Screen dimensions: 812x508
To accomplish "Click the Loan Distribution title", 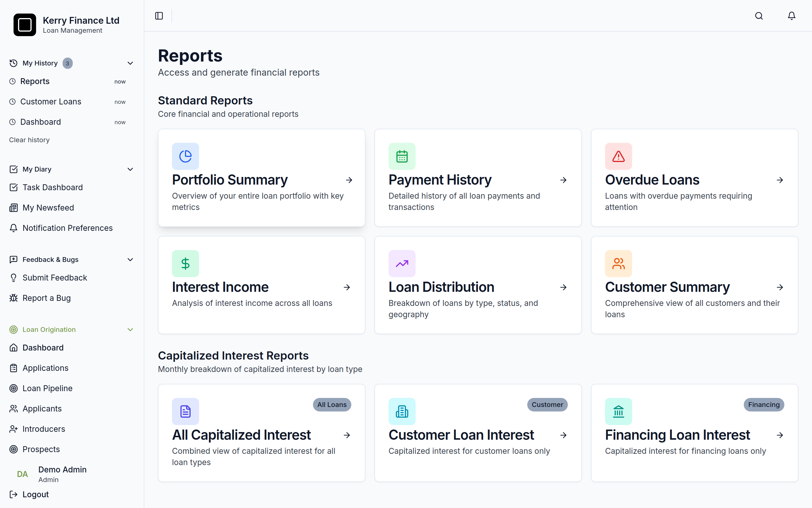I will tap(441, 287).
